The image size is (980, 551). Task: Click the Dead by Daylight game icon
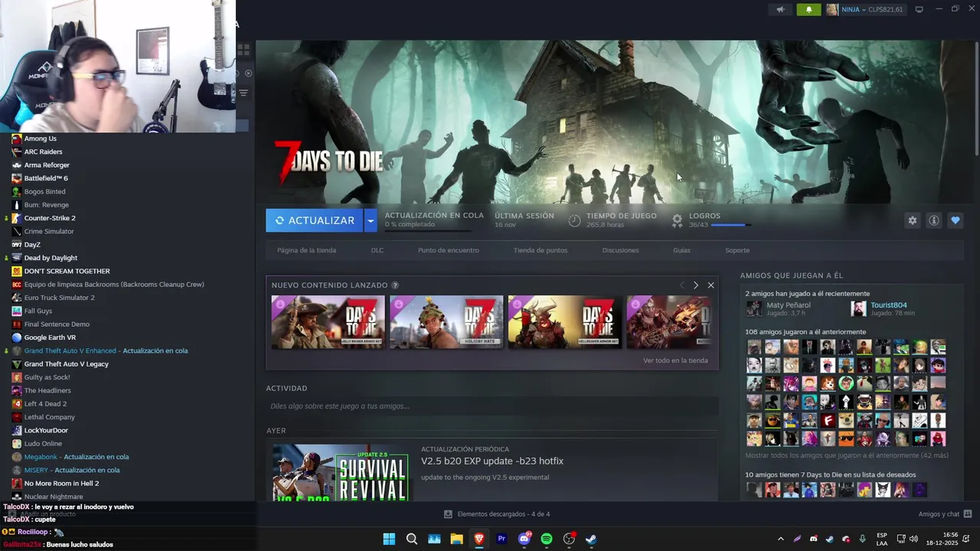coord(17,258)
